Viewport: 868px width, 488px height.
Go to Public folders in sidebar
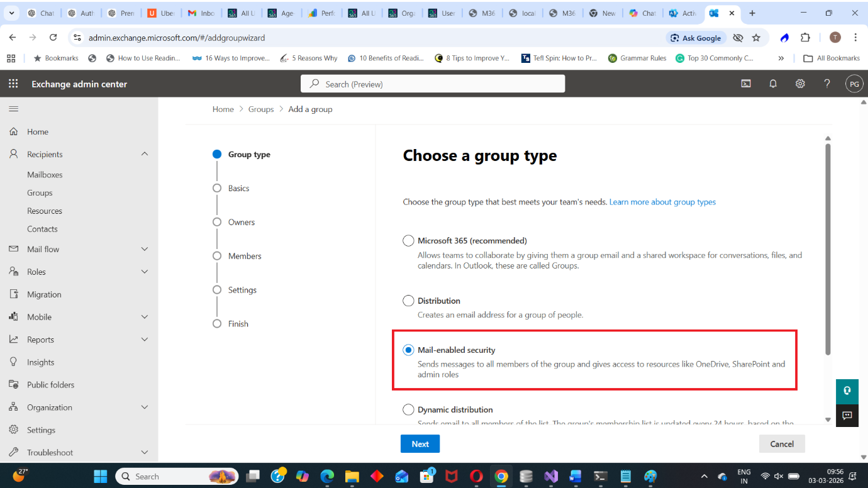(x=50, y=385)
